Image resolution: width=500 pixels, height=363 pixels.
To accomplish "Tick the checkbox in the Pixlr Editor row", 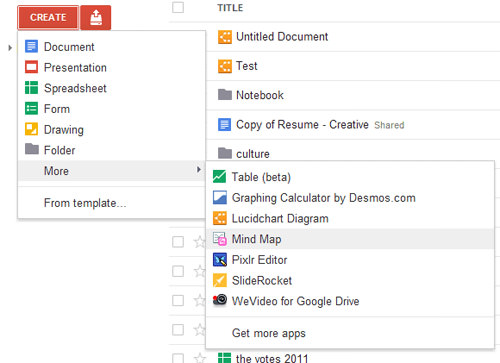I will [x=178, y=271].
